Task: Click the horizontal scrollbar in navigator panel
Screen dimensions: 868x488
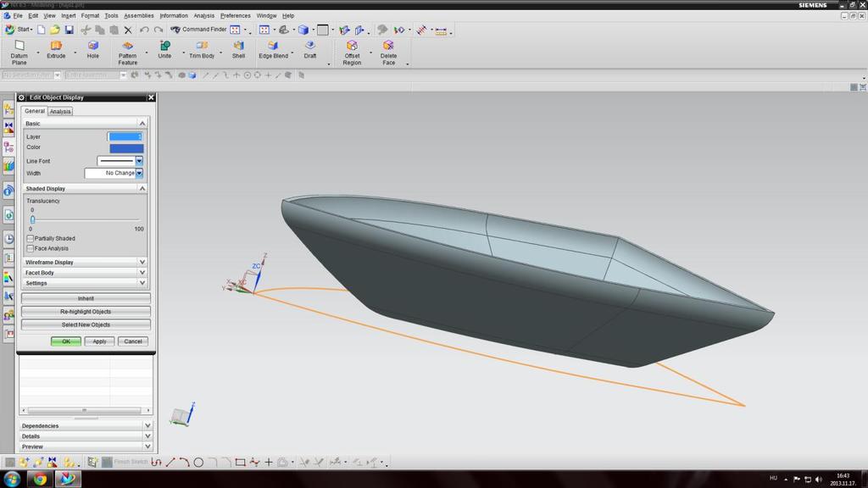Action: 85,411
